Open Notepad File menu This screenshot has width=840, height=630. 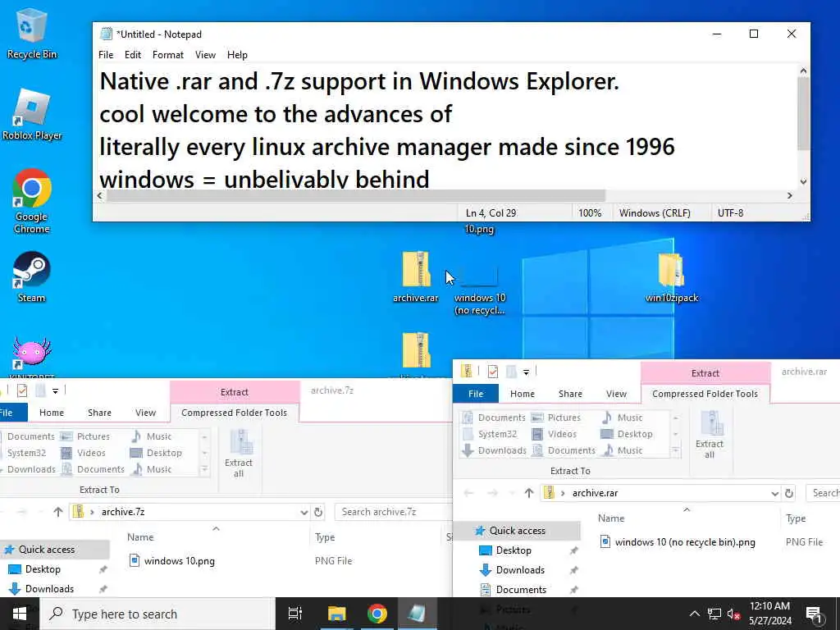coord(106,55)
